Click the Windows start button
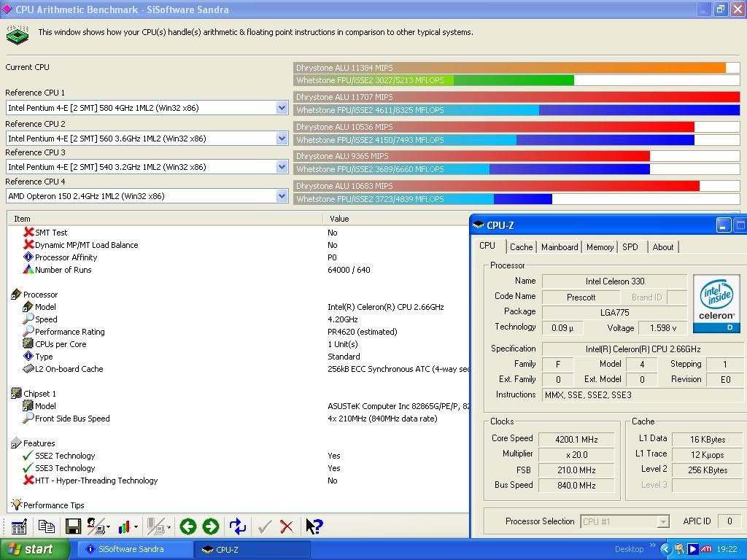The width and height of the screenshot is (747, 560). click(34, 549)
